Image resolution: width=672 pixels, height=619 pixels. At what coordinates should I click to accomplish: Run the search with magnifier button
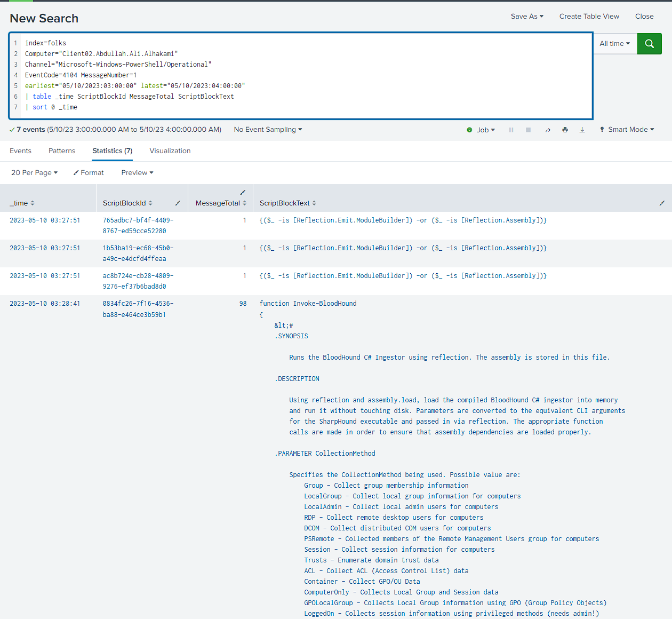pyautogui.click(x=649, y=44)
